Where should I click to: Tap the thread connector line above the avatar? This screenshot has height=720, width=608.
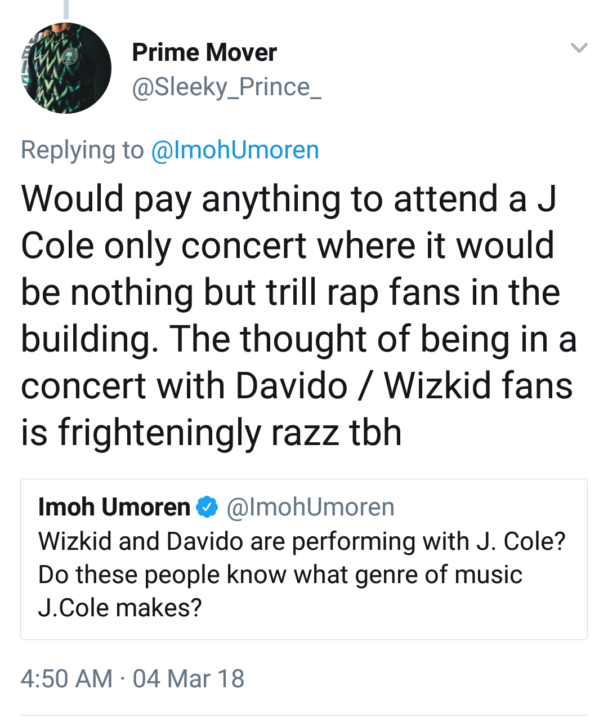[66, 9]
